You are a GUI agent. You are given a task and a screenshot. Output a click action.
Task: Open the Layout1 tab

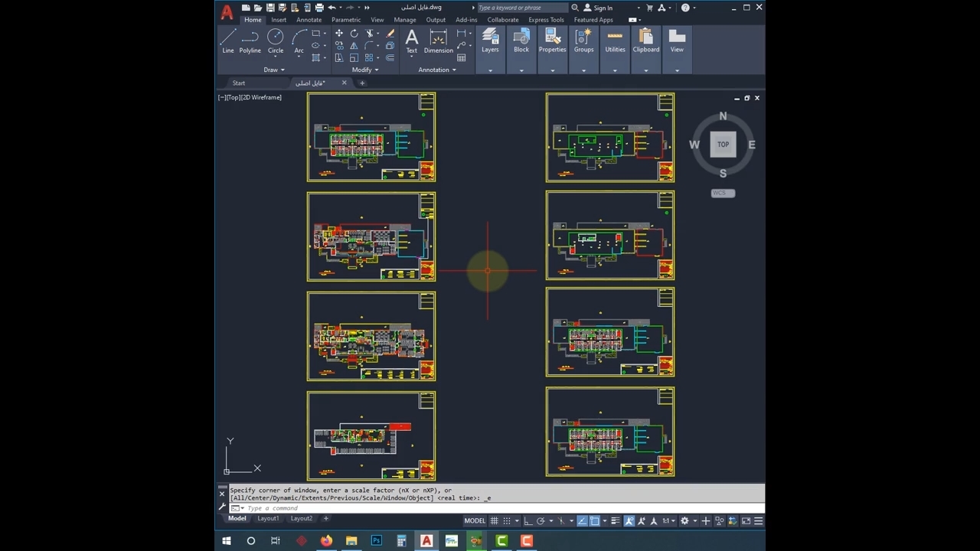(268, 519)
